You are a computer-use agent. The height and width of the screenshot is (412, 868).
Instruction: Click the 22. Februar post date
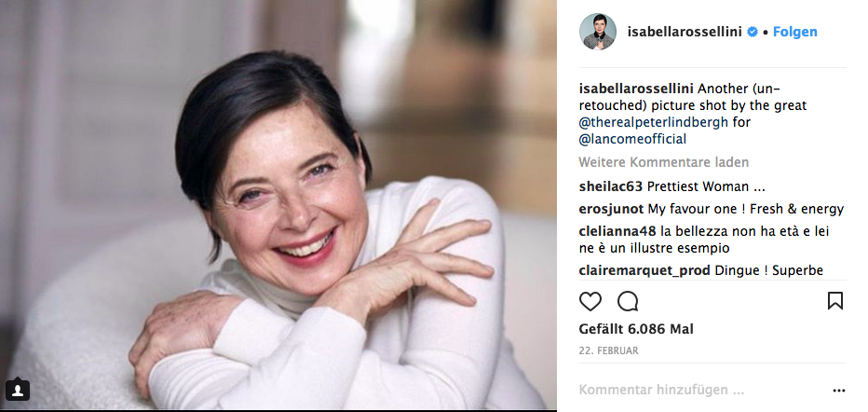(606, 350)
